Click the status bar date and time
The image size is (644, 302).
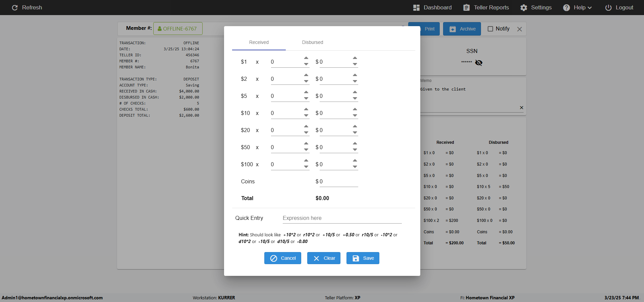[x=622, y=298]
